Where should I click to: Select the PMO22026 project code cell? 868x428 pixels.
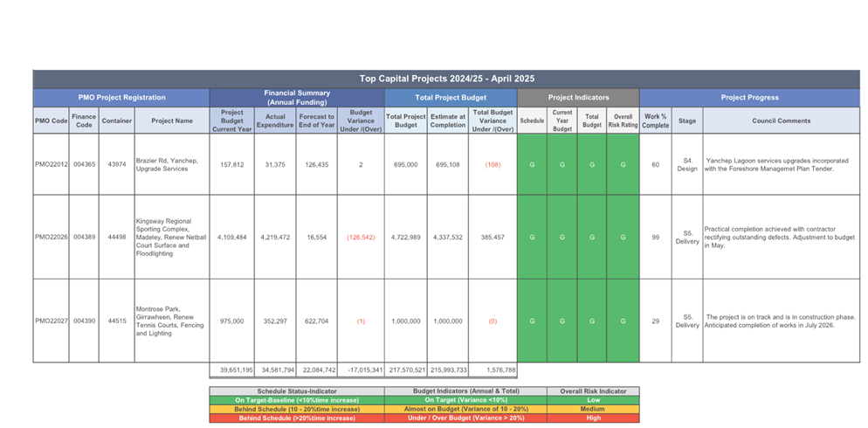point(51,237)
